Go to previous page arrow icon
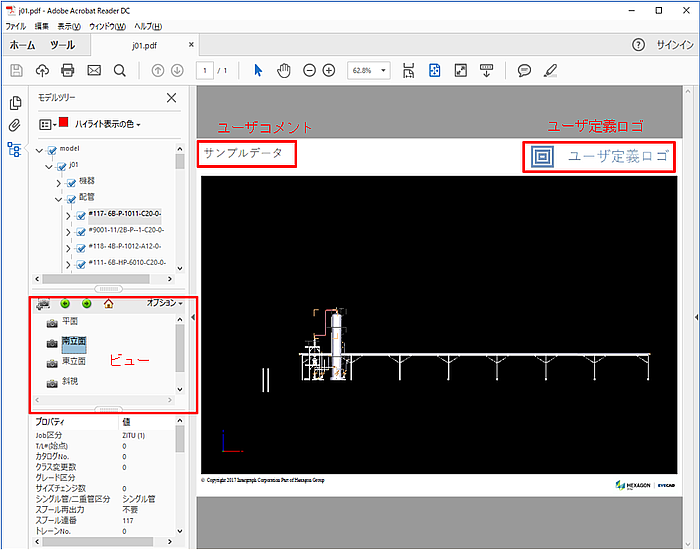 click(x=158, y=71)
